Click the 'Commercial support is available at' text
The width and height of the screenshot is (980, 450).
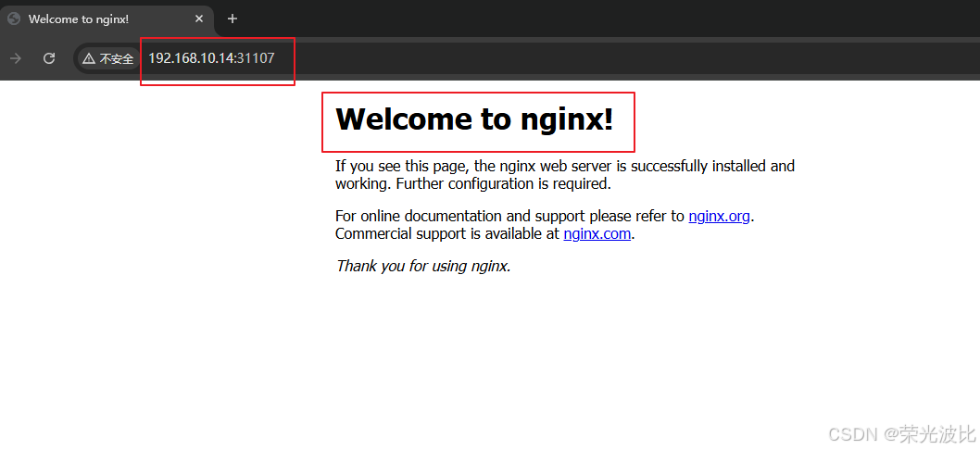[447, 234]
